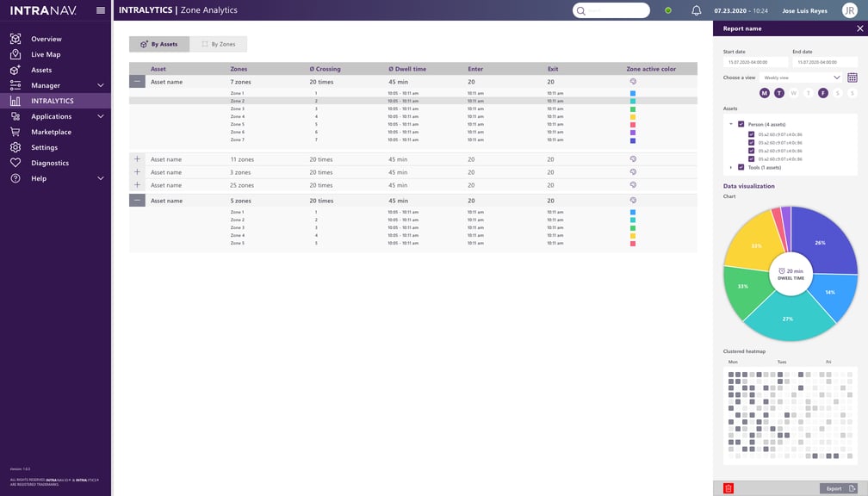868x496 pixels.
Task: Switch to the By Zones tab
Action: pyautogui.click(x=222, y=43)
